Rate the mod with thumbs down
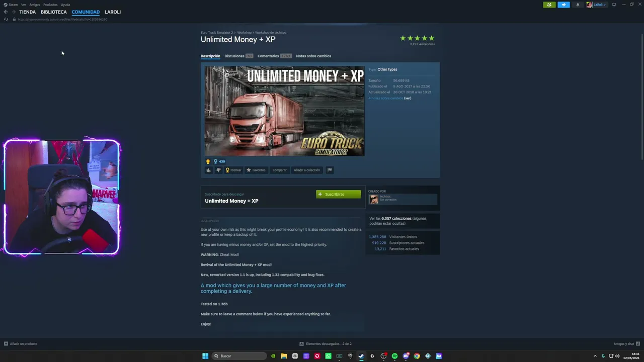 tap(218, 170)
